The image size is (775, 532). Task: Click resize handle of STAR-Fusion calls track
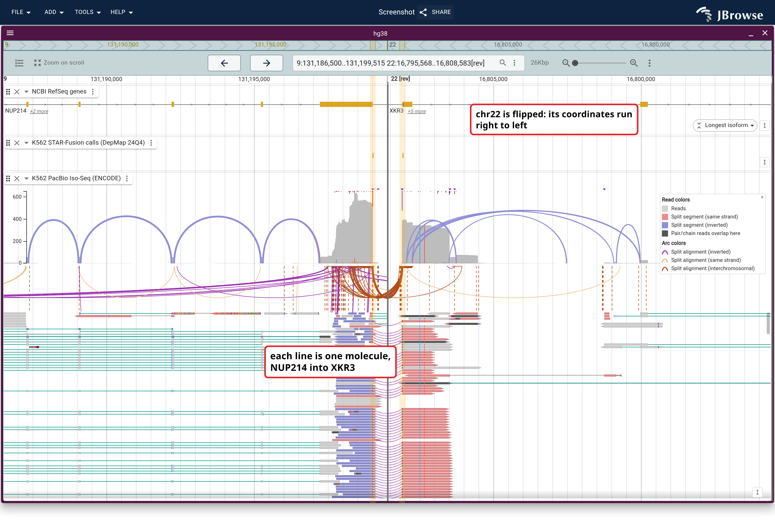764,162
